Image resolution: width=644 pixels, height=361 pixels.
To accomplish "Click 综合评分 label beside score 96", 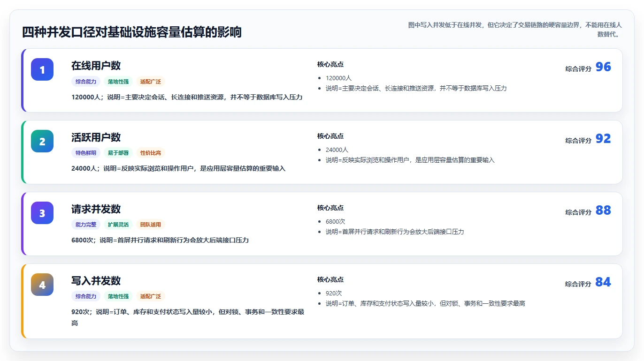I will (578, 69).
